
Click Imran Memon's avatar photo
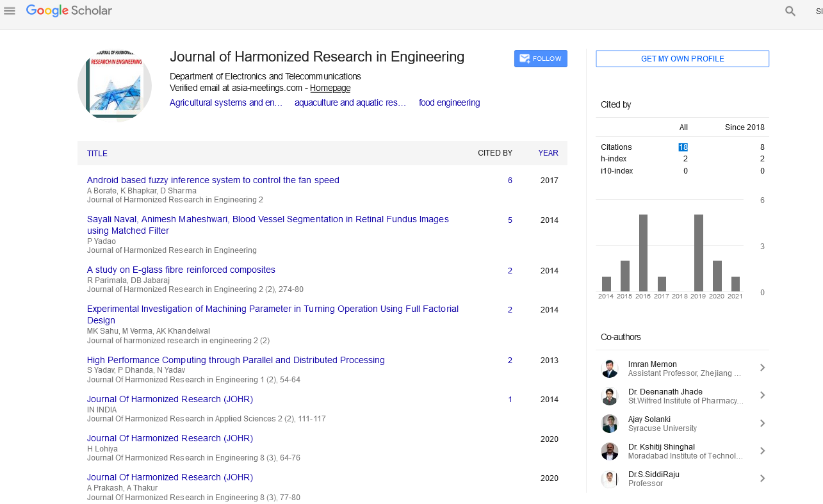610,368
